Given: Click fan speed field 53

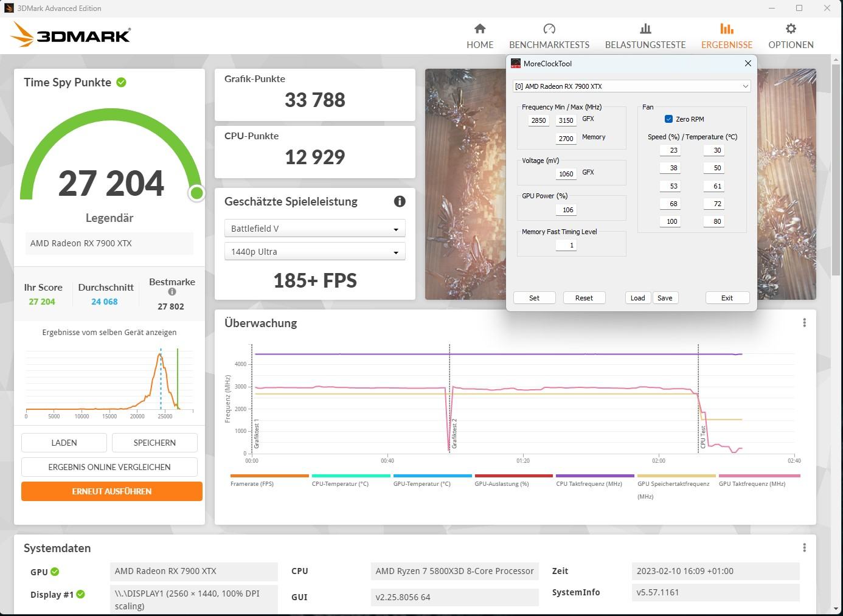Looking at the screenshot, I should (x=670, y=186).
